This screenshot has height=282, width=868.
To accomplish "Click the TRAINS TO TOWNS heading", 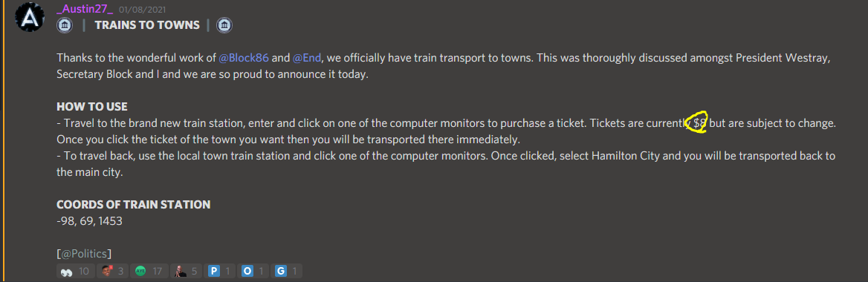I will coord(147,25).
